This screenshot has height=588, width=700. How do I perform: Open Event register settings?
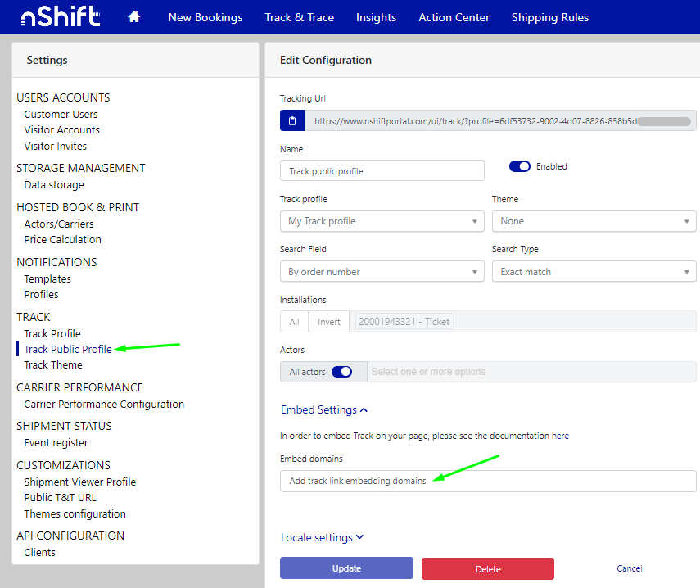pyautogui.click(x=56, y=443)
